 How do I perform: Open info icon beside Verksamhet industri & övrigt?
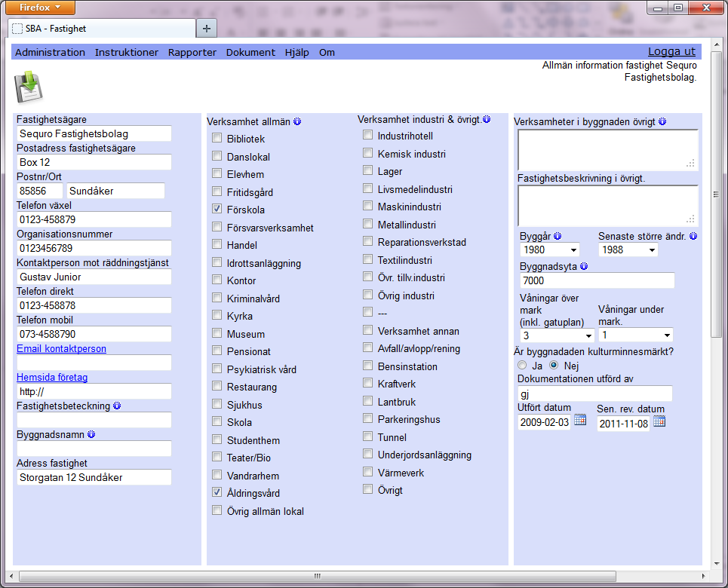(x=487, y=119)
